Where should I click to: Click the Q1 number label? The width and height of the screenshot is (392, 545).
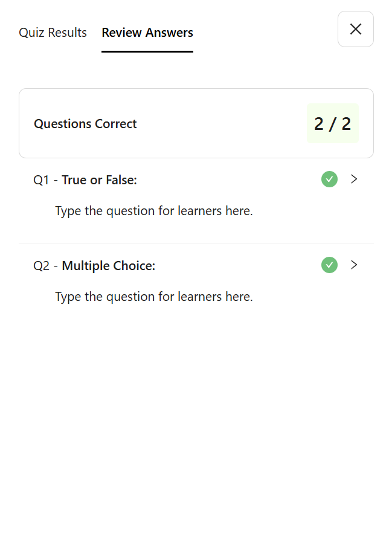point(41,180)
